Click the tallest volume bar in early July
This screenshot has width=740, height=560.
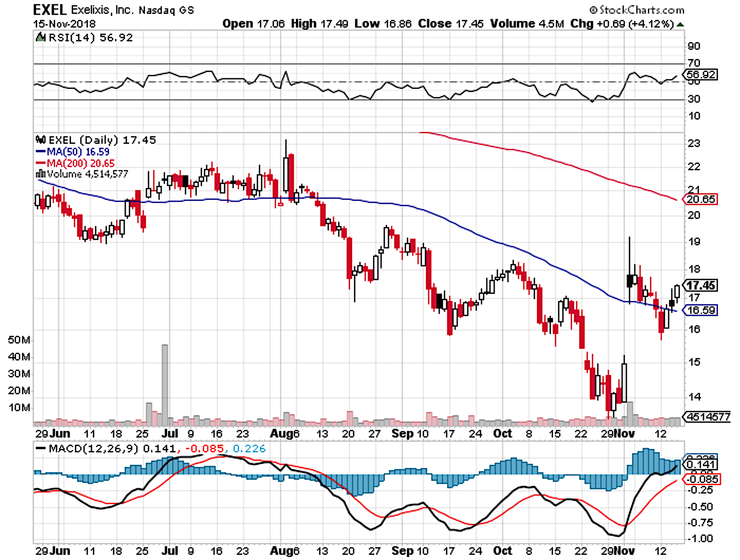[x=165, y=385]
